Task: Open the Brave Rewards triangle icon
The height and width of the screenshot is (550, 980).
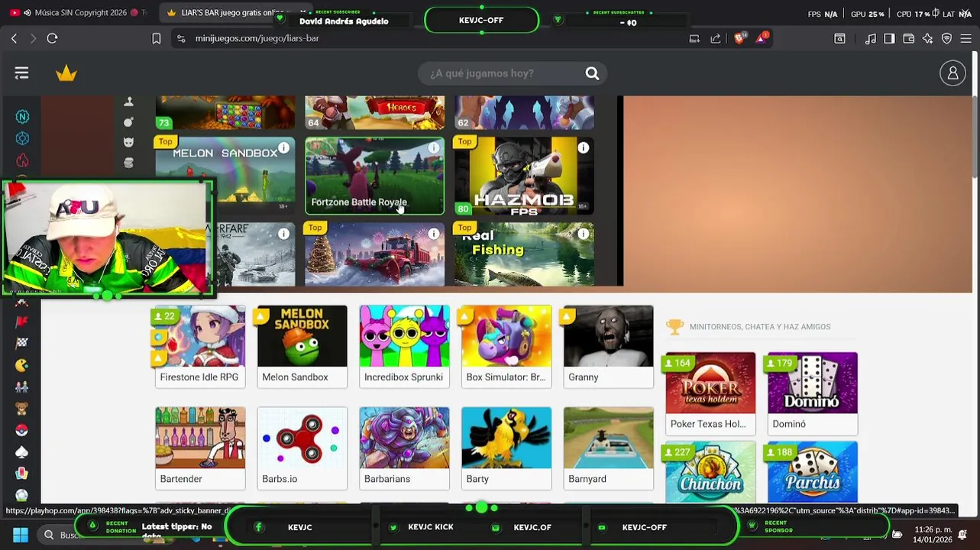Action: pos(762,38)
